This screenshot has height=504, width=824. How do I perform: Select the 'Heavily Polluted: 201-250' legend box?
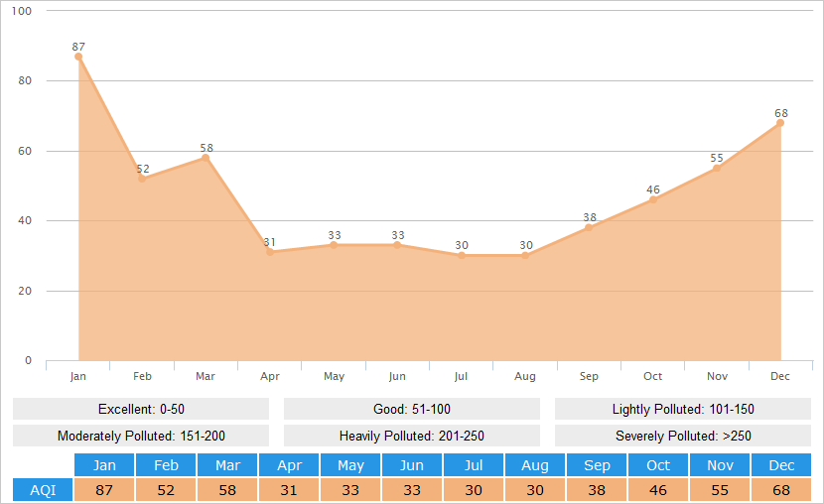pyautogui.click(x=412, y=436)
